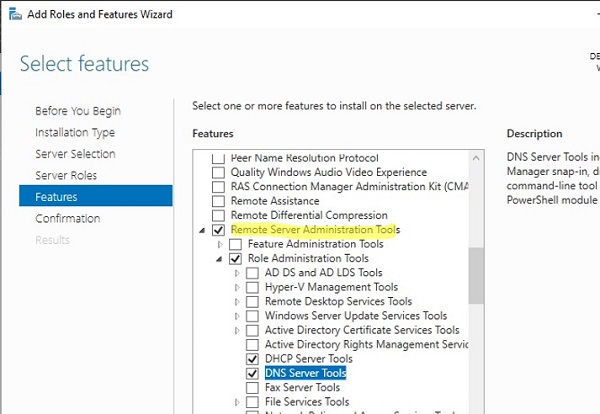
Task: Expand the Feature Administration Tools node
Action: 221,244
